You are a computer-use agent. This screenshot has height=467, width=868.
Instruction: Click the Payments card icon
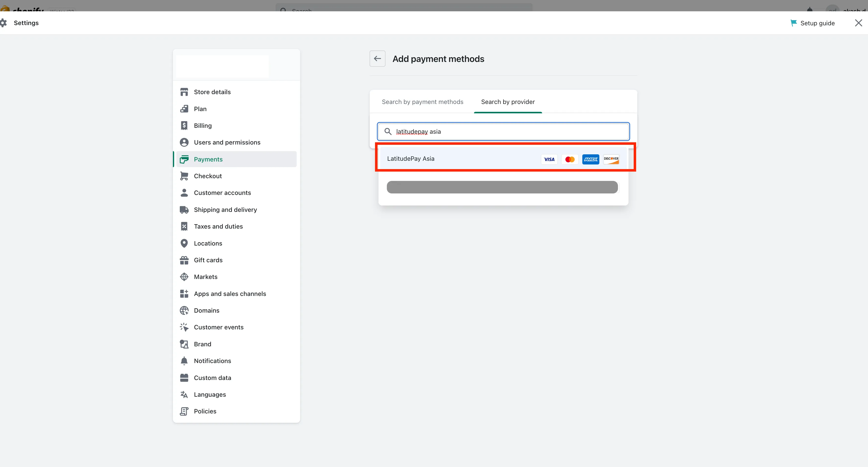click(x=184, y=159)
